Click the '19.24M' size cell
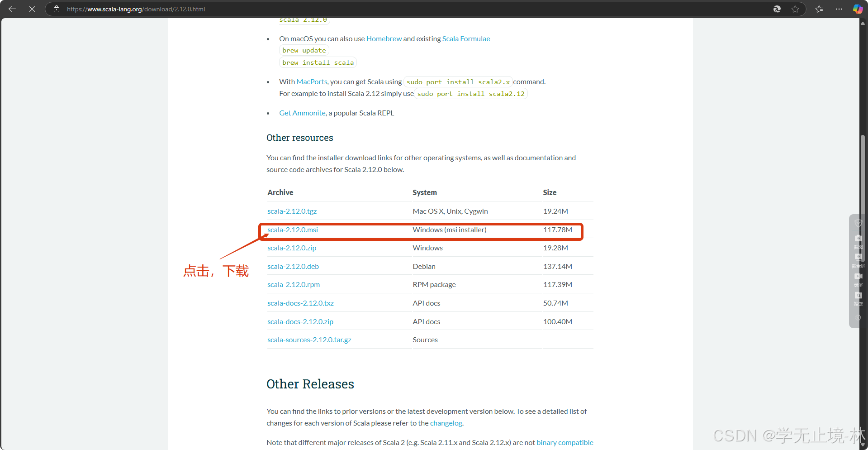Screen dimensions: 868x450 click(555, 211)
